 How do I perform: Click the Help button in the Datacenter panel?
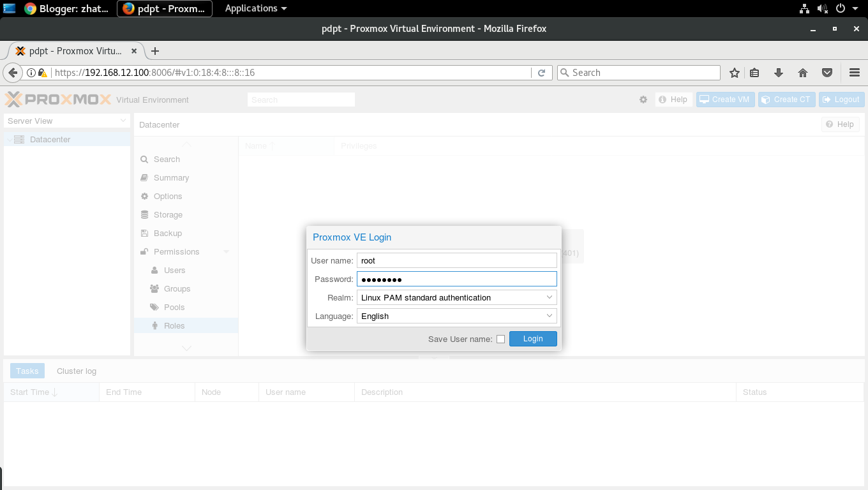click(x=840, y=124)
